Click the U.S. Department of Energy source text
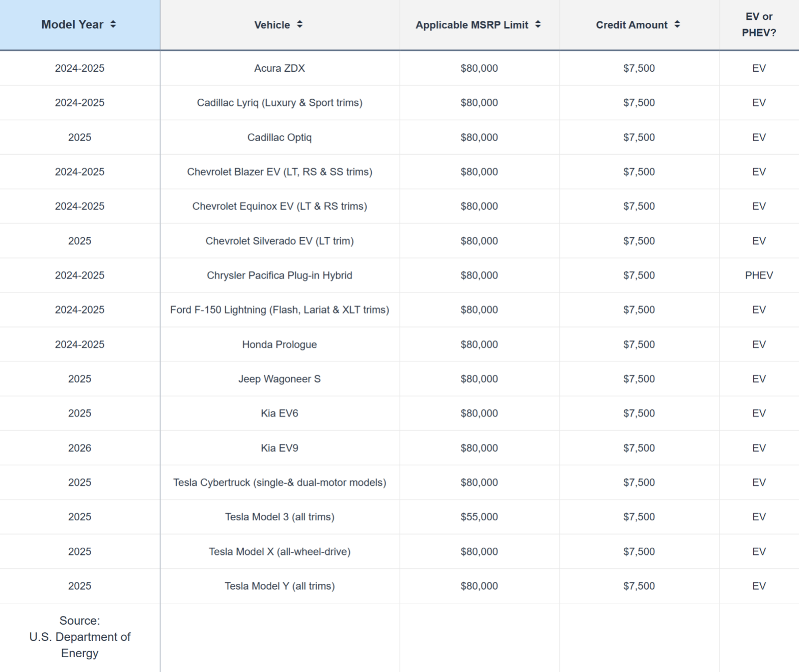Viewport: 799px width, 672px height. [x=79, y=637]
